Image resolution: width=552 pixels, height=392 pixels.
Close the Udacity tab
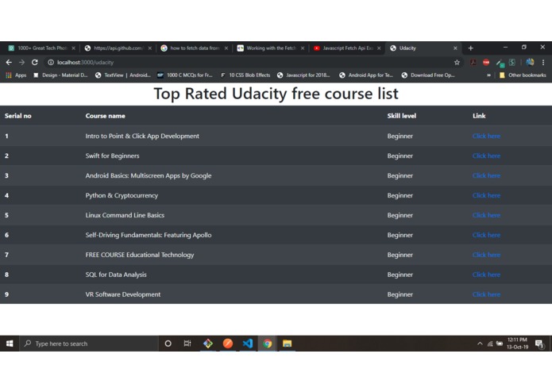coord(455,48)
